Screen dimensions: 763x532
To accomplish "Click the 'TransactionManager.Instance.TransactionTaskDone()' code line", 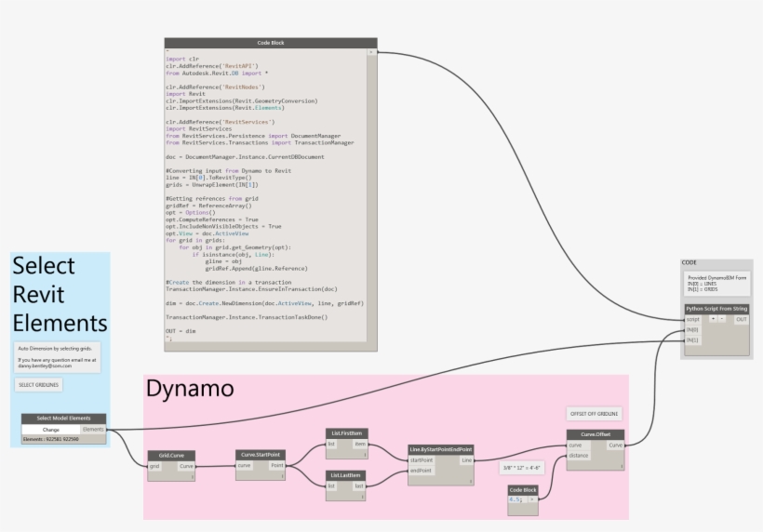I will tap(247, 317).
